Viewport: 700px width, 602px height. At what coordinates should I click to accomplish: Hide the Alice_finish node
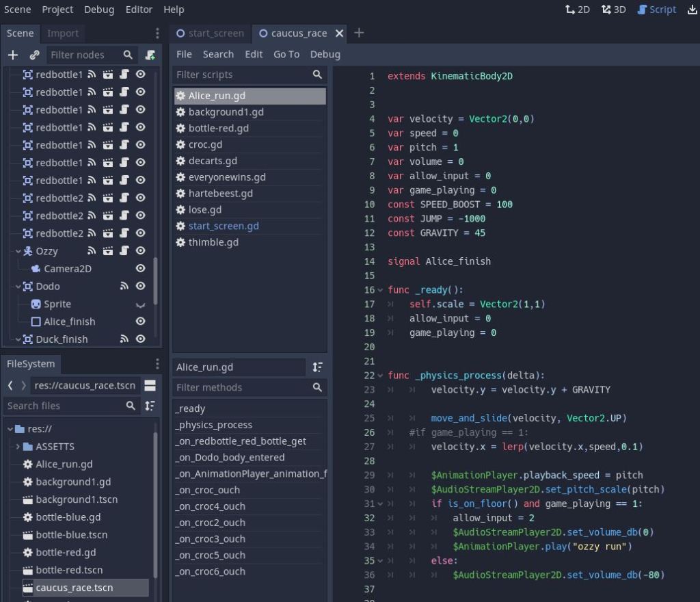point(141,322)
